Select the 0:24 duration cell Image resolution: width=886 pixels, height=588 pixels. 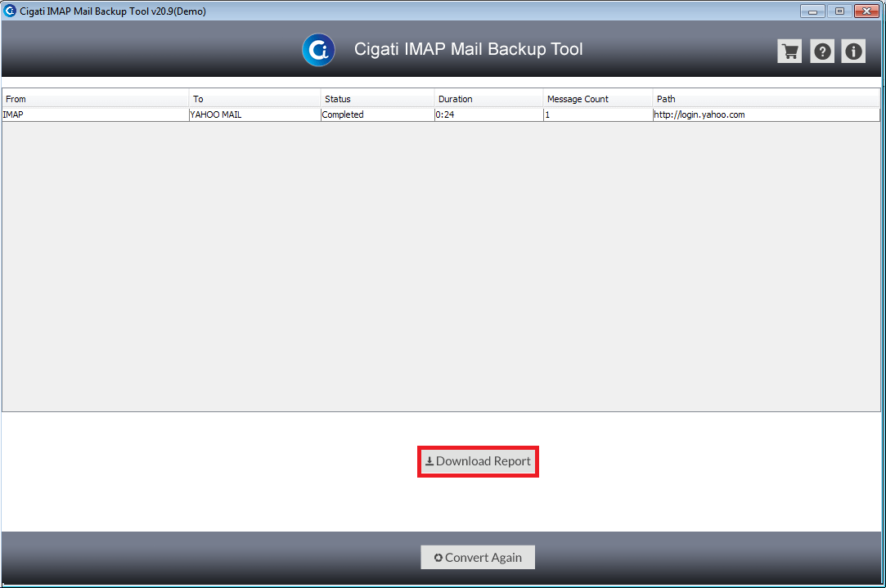[488, 114]
